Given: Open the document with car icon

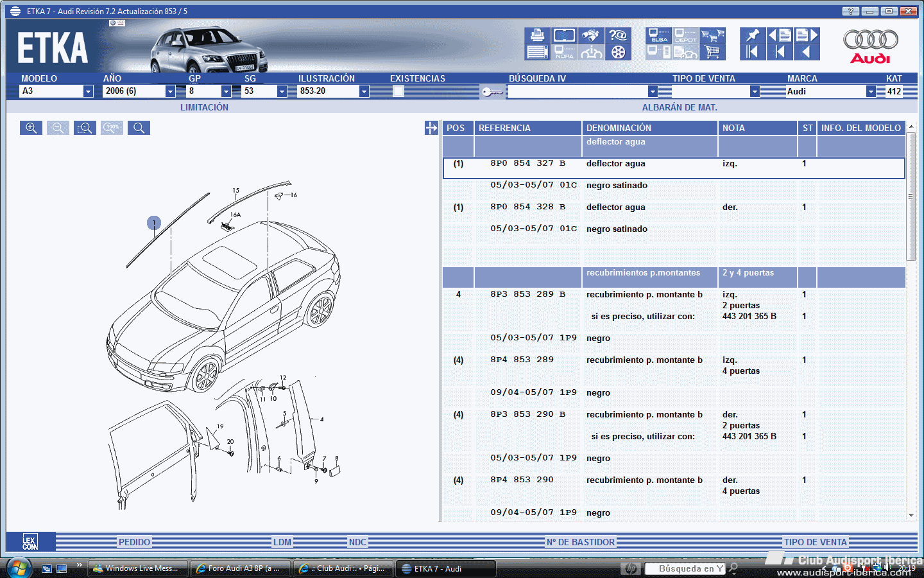Looking at the screenshot, I should pos(685,52).
